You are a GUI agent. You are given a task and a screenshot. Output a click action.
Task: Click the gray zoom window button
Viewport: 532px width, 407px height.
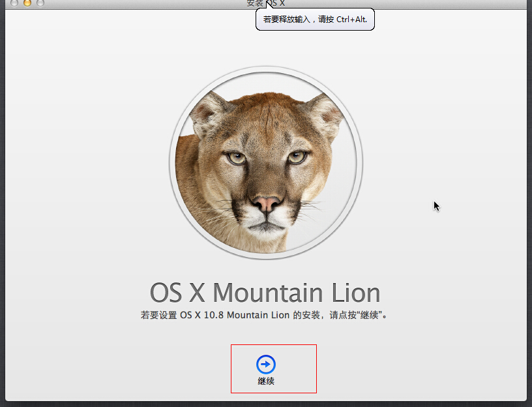coord(40,3)
